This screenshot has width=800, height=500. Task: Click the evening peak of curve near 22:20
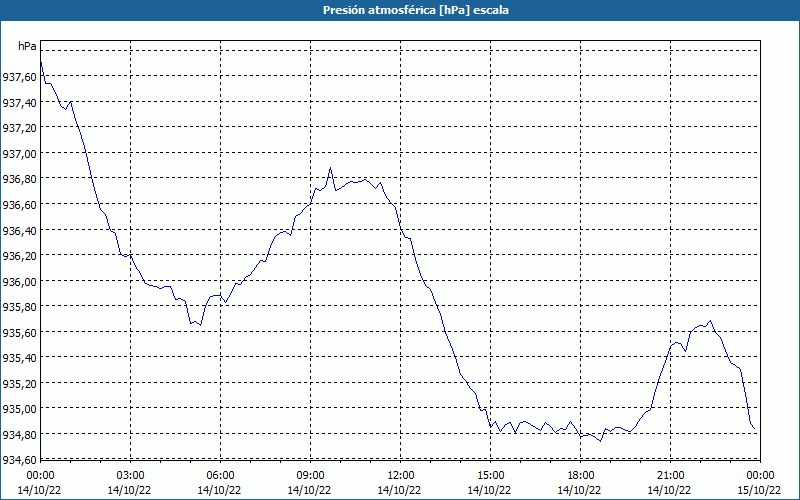coord(710,321)
